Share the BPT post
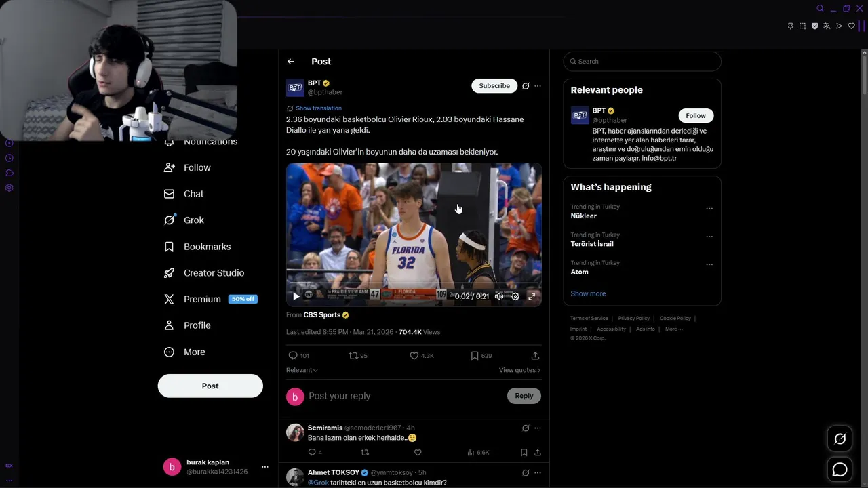The height and width of the screenshot is (488, 868). 535,356
